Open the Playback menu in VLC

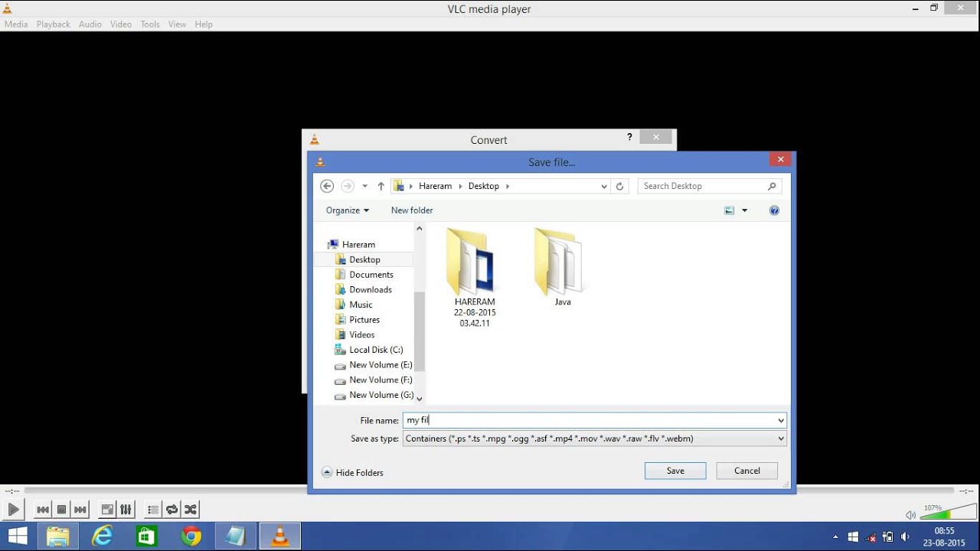pyautogui.click(x=53, y=24)
